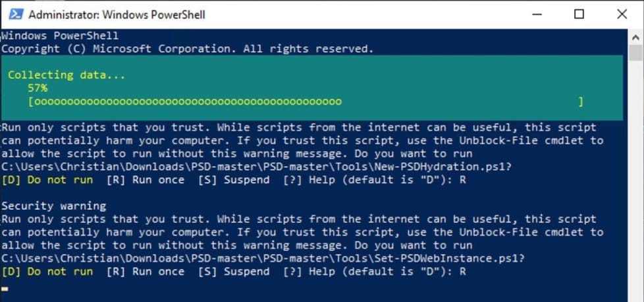Viewport: 644px width, 302px height.
Task: Minimize the PowerShell window
Action: (x=541, y=14)
